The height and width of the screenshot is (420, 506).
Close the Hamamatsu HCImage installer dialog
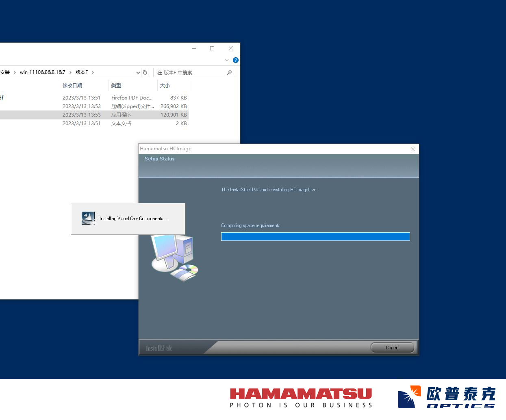413,149
